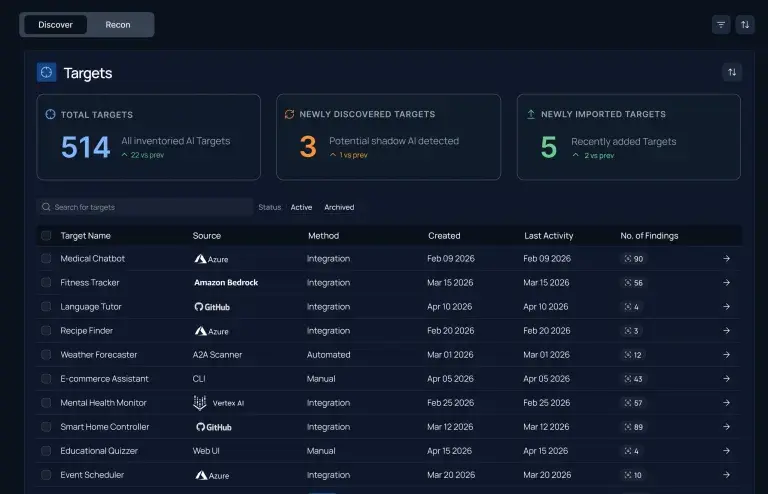Switch to the Discover tab
This screenshot has width=768, height=494.
pyautogui.click(x=55, y=24)
